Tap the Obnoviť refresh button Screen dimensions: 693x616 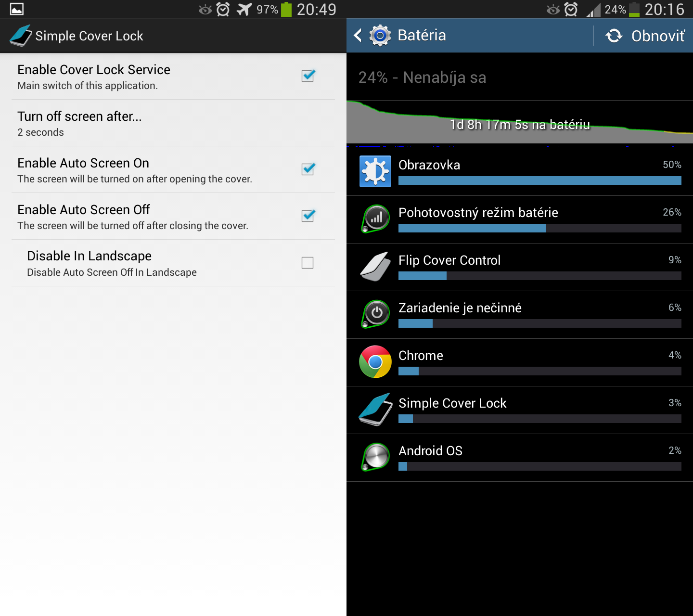644,36
